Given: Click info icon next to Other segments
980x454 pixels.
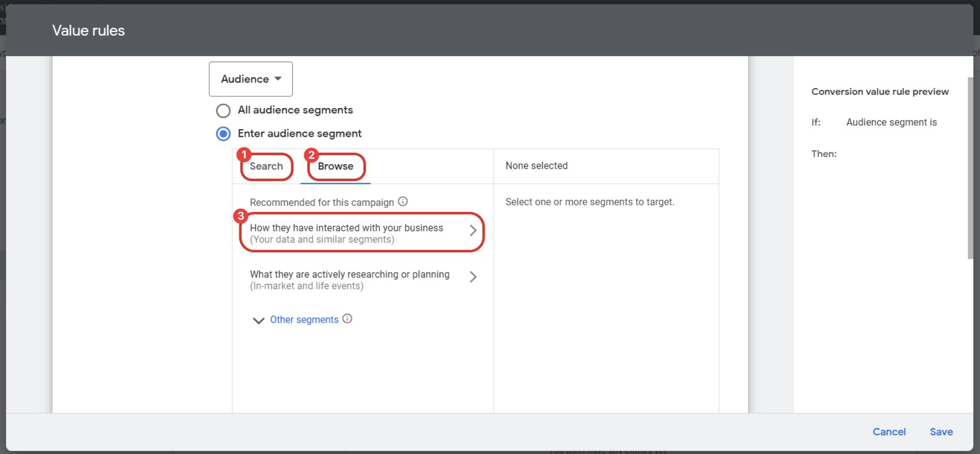Looking at the screenshot, I should pyautogui.click(x=347, y=319).
